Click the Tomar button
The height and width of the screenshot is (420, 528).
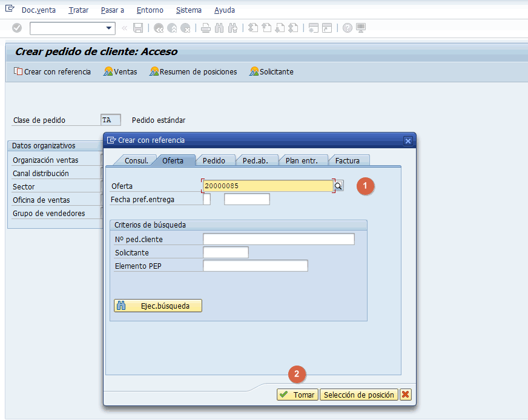pyautogui.click(x=297, y=395)
